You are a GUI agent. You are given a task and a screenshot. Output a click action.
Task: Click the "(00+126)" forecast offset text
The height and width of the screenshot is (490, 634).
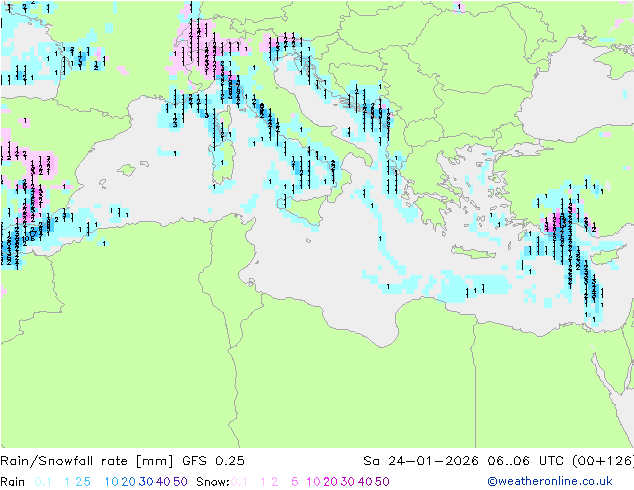603,461
